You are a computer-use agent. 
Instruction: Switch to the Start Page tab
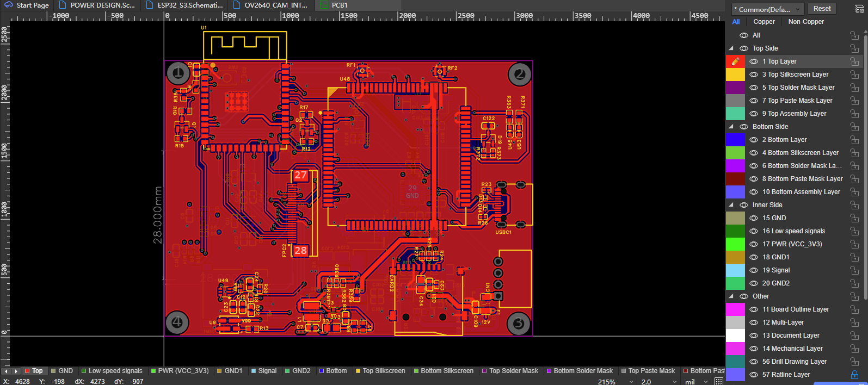click(x=27, y=5)
